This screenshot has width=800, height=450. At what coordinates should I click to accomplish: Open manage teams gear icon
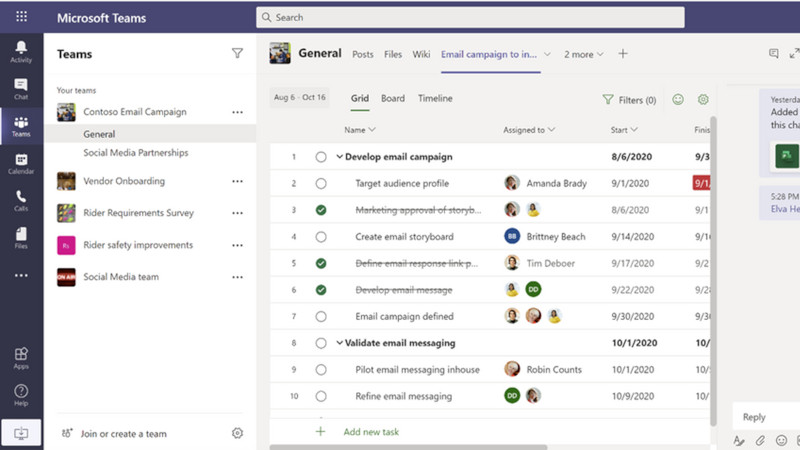[237, 433]
